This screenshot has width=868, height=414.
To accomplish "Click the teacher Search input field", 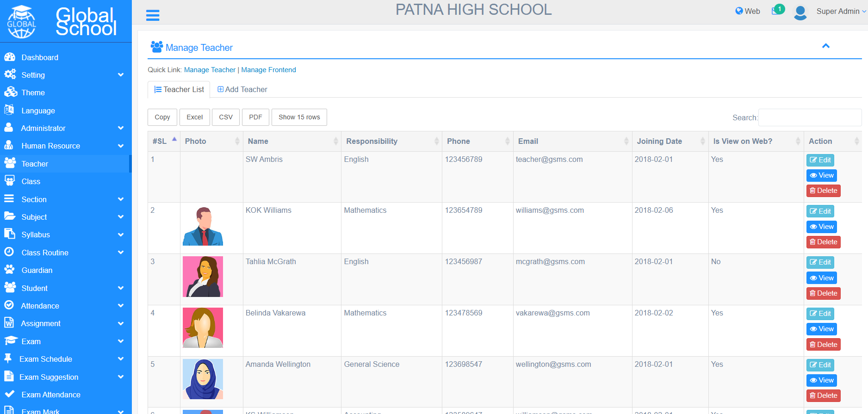I will point(810,117).
